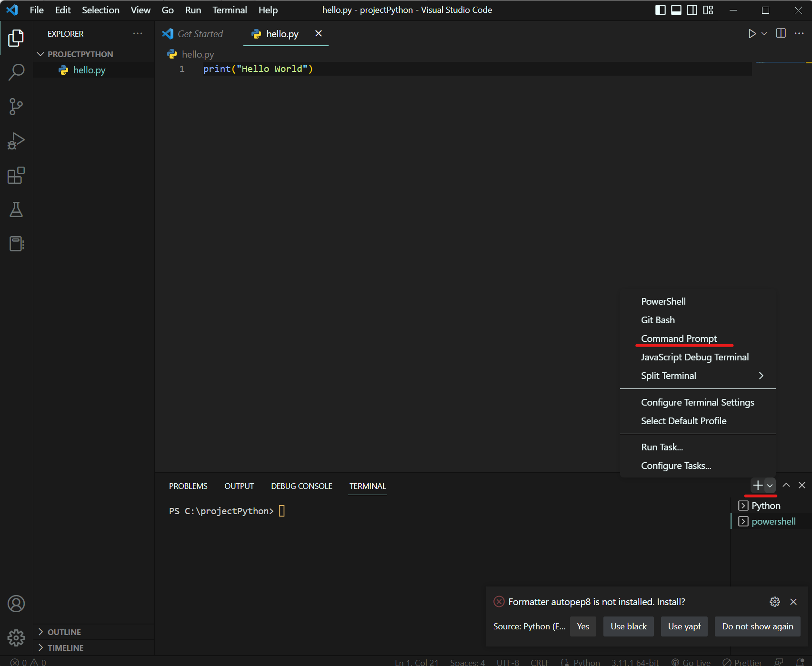Image resolution: width=812 pixels, height=666 pixels.
Task: Select JavaScript Debug Terminal
Action: click(698, 357)
